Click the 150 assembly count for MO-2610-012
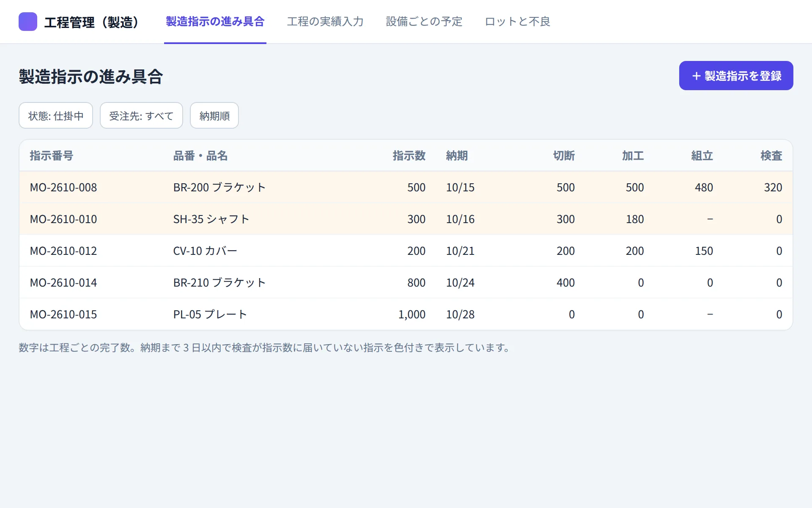Screen dimensions: 812x508 pos(704,251)
